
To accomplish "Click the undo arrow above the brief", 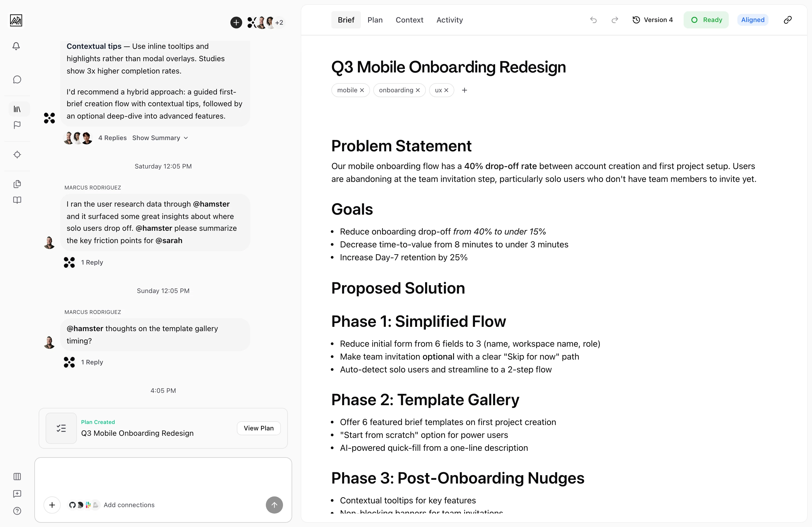I will (593, 20).
